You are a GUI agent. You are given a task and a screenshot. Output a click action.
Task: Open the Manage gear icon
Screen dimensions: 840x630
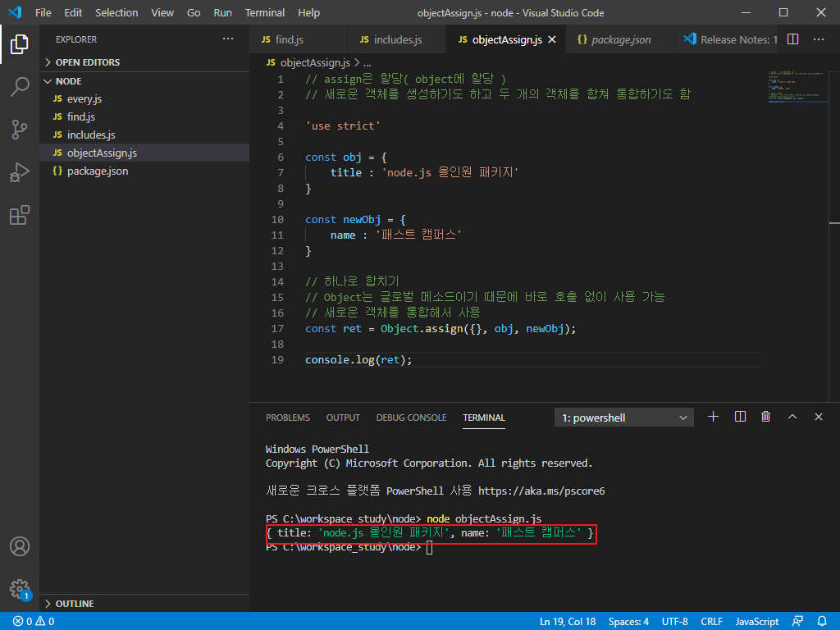click(20, 589)
